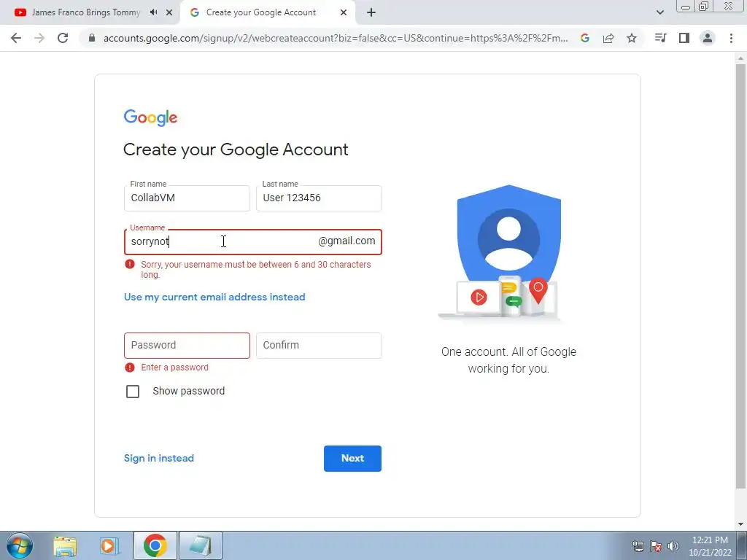Enable the Show password checkbox
Viewport: 747px width, 560px height.
[133, 392]
